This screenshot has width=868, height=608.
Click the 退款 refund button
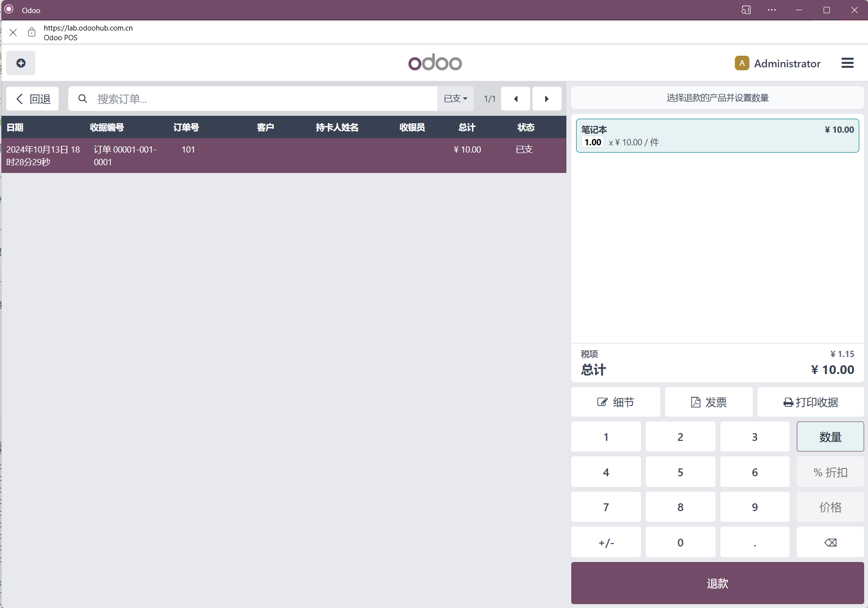(717, 583)
